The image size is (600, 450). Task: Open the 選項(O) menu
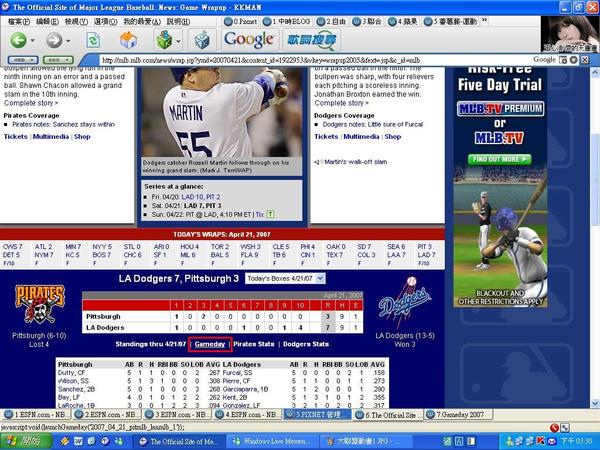(x=106, y=21)
